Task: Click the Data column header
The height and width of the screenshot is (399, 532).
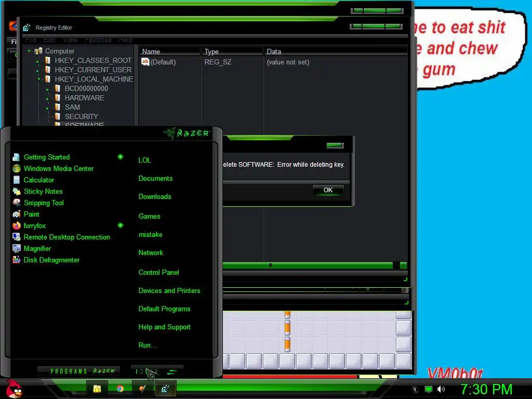Action: [336, 51]
